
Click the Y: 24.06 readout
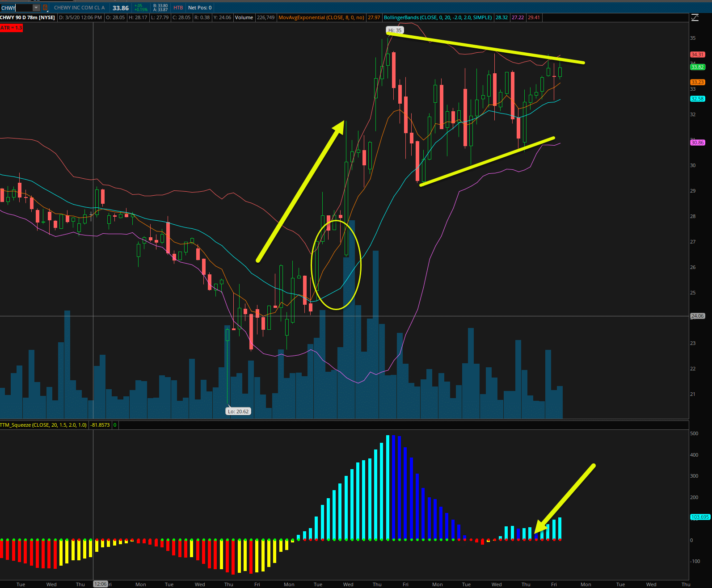222,17
